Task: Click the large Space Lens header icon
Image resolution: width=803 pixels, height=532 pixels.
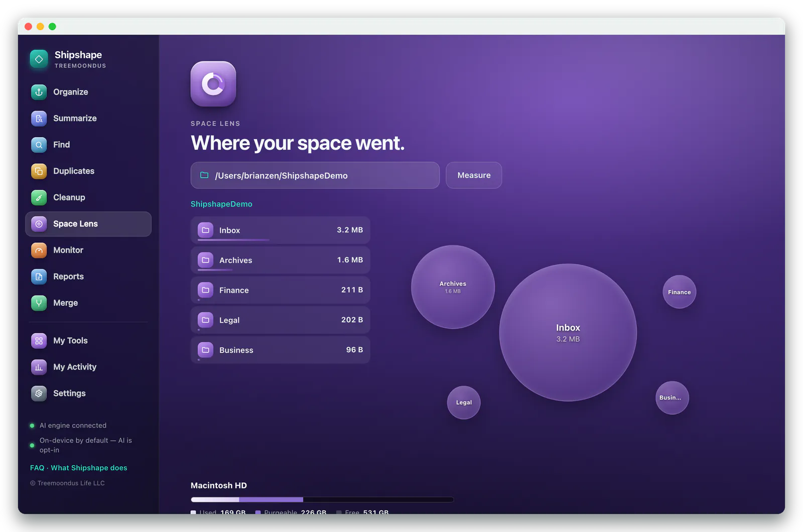Action: click(213, 84)
